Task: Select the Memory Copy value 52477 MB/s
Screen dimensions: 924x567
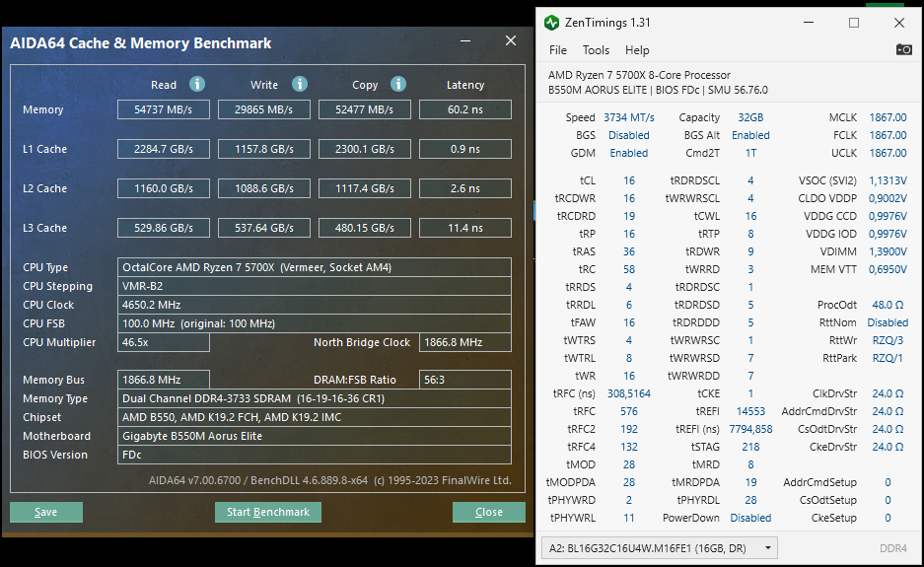Action: (364, 109)
